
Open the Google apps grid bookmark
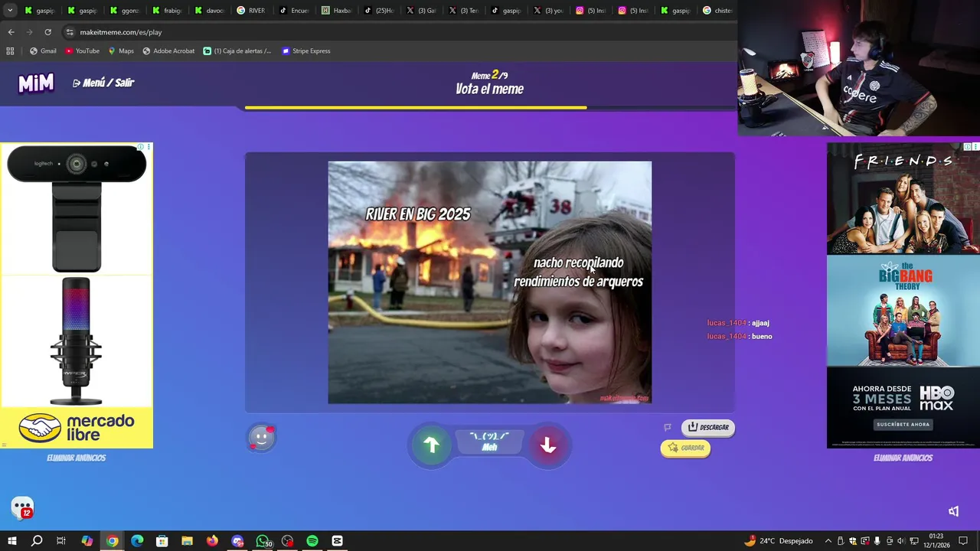point(10,51)
